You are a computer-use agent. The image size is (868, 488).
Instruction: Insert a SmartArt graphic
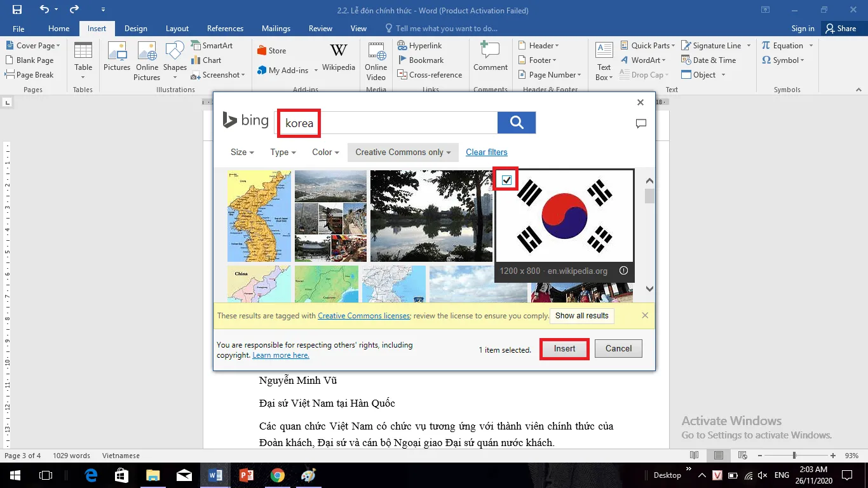tap(212, 46)
